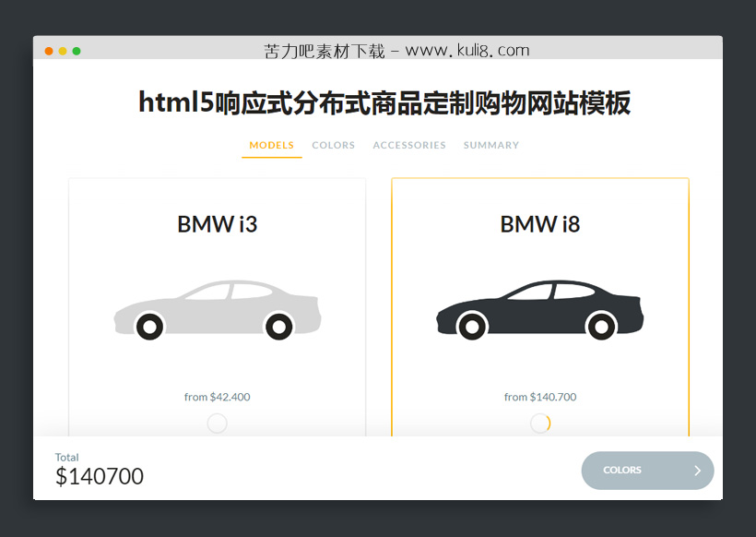Click the chevron arrow inside the COLORS button

699,471
